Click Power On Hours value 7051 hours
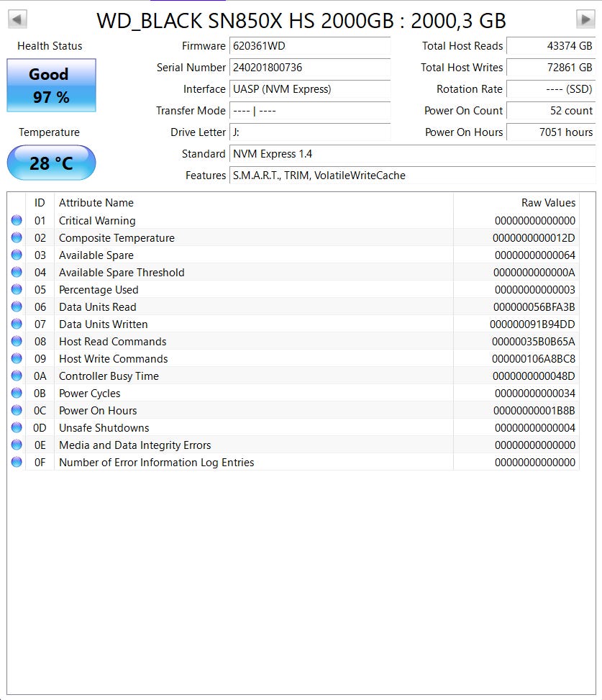 pyautogui.click(x=551, y=132)
